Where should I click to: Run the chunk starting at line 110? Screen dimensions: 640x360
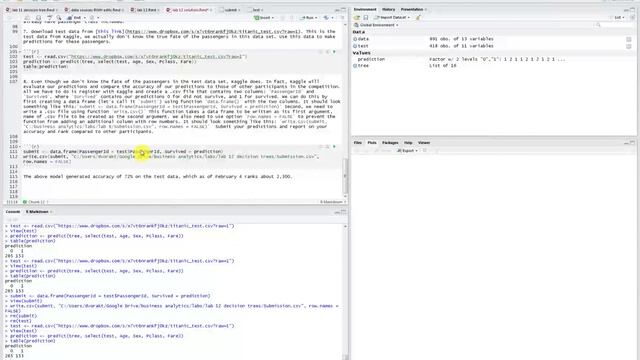pyautogui.click(x=334, y=147)
